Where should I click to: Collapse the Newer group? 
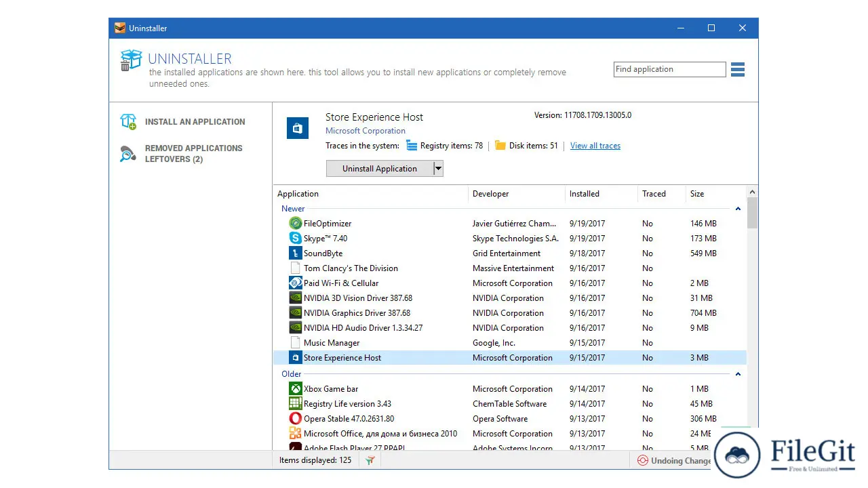[738, 209]
